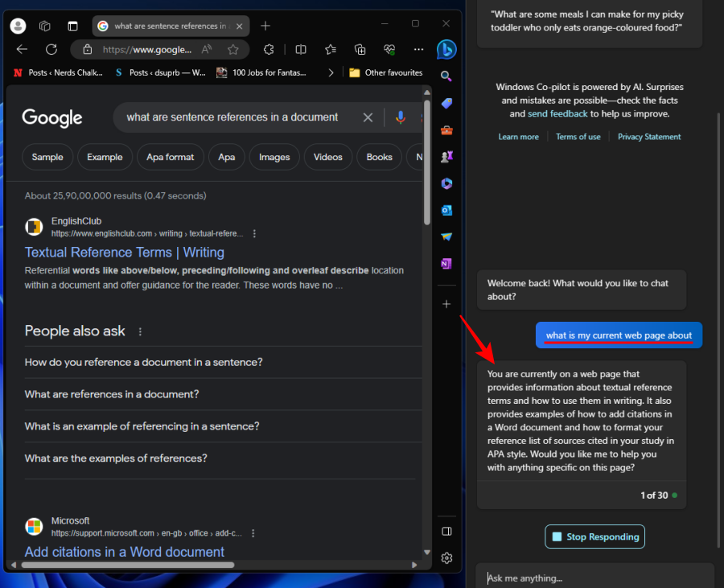724x588 pixels.
Task: Click the Stop Responding button
Action: coord(594,537)
